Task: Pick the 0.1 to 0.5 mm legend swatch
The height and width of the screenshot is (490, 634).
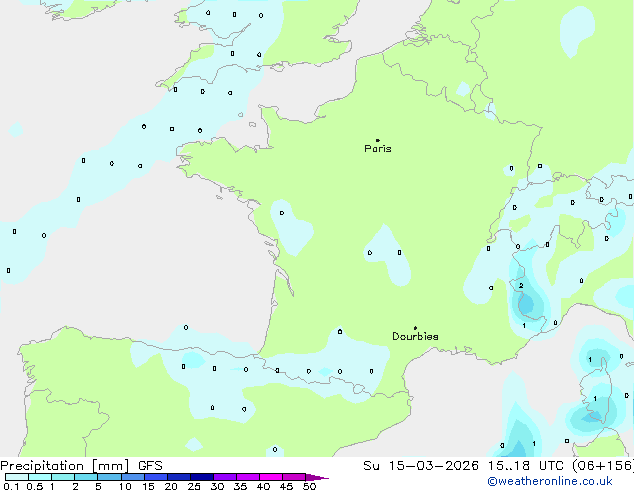Action: click(17, 477)
